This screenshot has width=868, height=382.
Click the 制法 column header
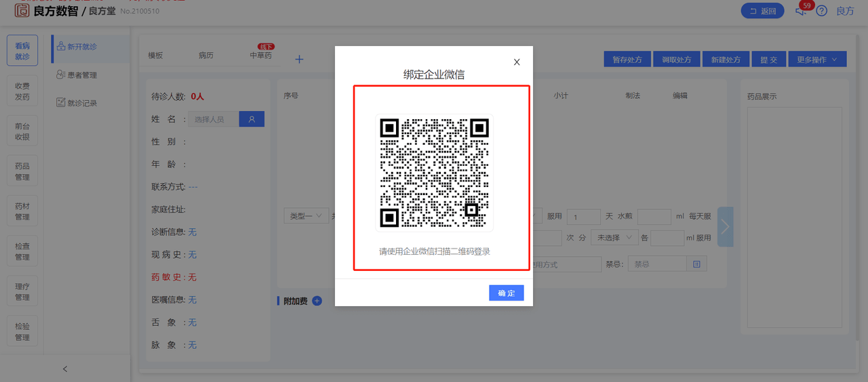click(x=633, y=96)
